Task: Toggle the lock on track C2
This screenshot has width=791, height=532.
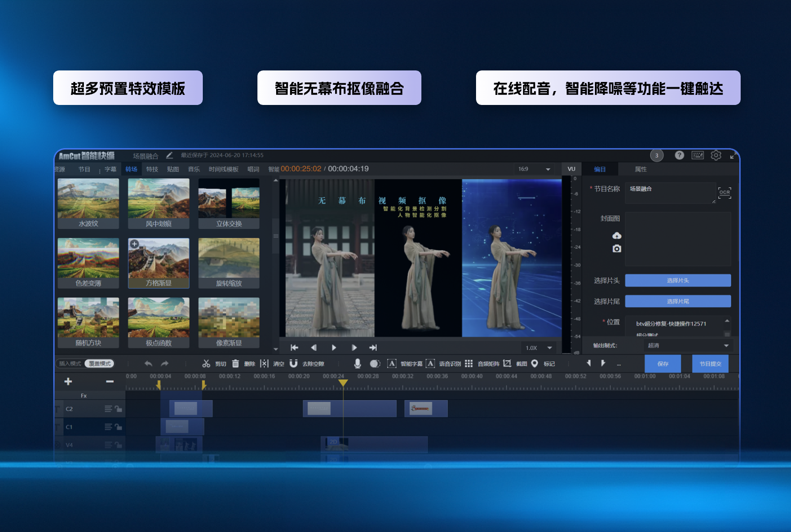Action: [118, 409]
